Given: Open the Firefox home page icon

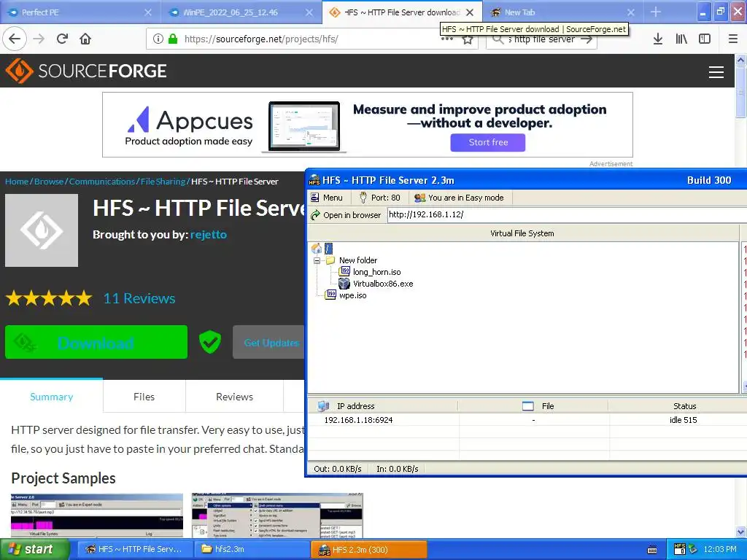Looking at the screenshot, I should (85, 39).
